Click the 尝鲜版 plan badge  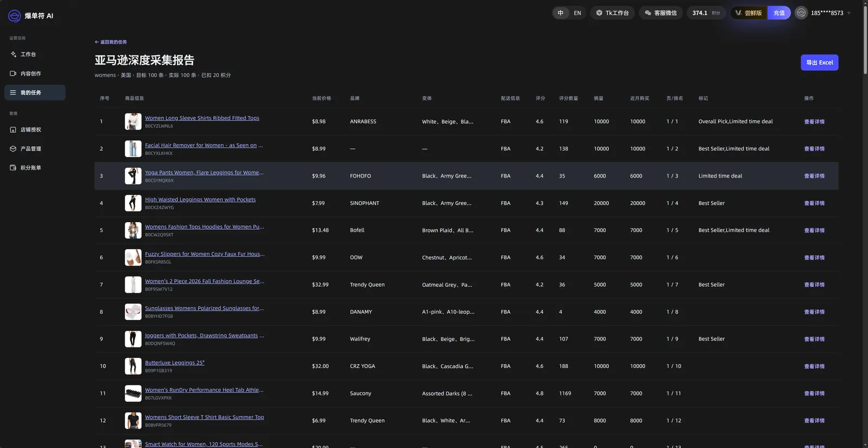pyautogui.click(x=749, y=13)
